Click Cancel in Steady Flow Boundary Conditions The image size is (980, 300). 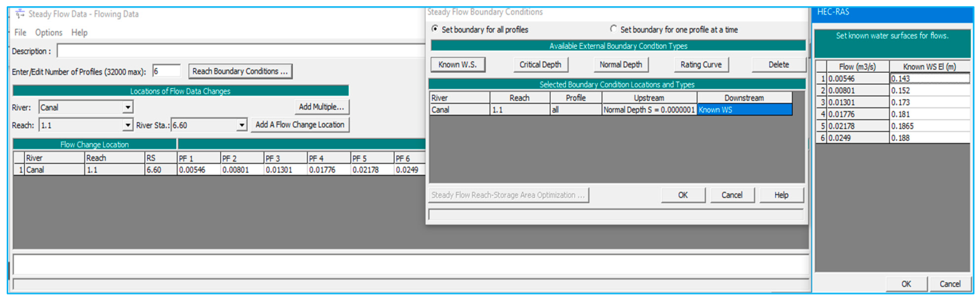click(x=732, y=195)
